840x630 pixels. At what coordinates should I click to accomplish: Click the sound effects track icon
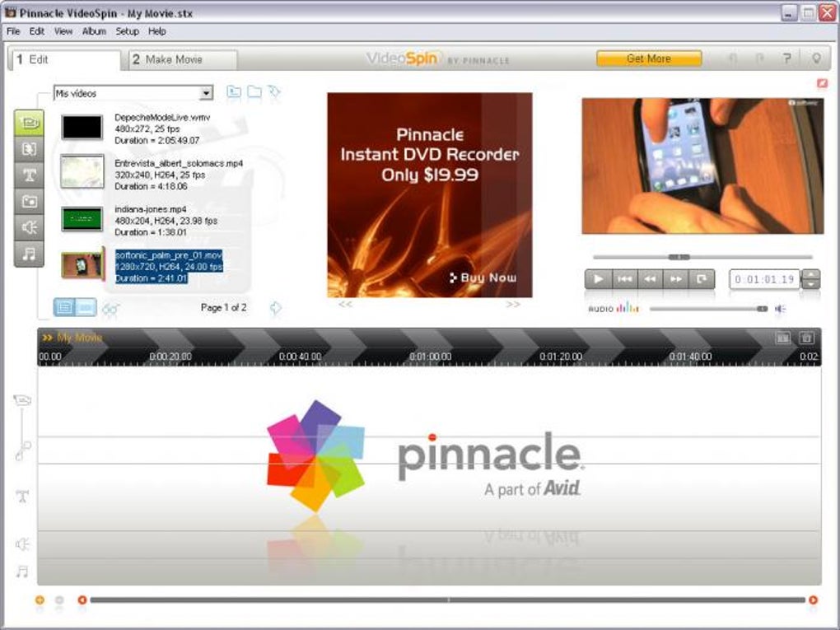tap(22, 544)
